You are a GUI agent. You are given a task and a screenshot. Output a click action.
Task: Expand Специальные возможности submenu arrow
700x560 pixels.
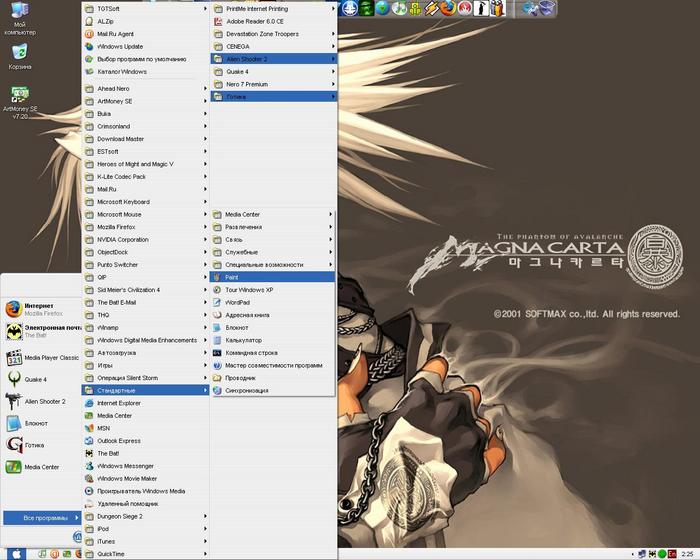coord(331,264)
